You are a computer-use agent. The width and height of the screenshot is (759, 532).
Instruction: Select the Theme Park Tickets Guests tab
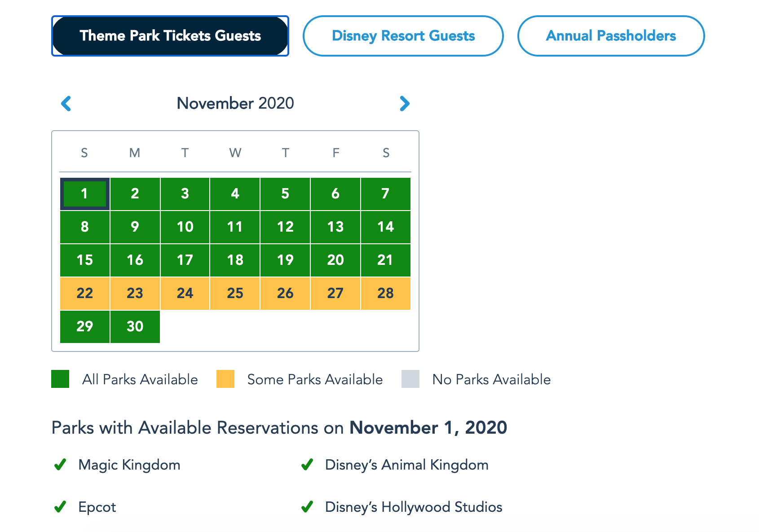pos(170,36)
